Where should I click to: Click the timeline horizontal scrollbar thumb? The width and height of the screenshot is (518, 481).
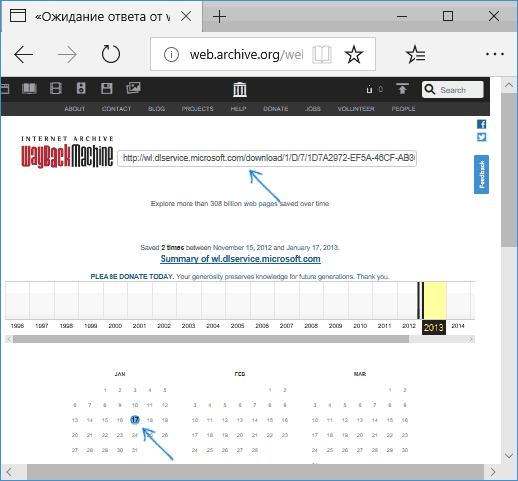pyautogui.click(x=211, y=339)
